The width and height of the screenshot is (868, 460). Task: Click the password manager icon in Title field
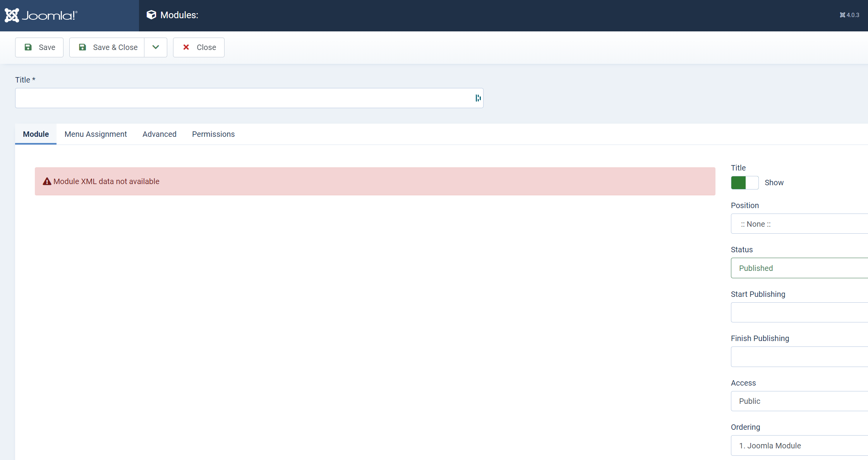(478, 98)
